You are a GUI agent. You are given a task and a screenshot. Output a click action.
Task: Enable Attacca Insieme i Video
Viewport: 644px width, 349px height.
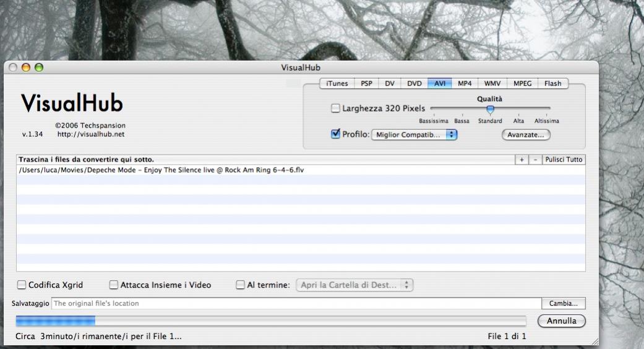(x=114, y=285)
